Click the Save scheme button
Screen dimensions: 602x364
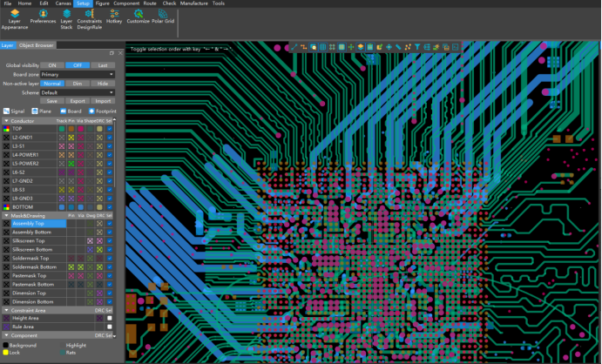(52, 101)
